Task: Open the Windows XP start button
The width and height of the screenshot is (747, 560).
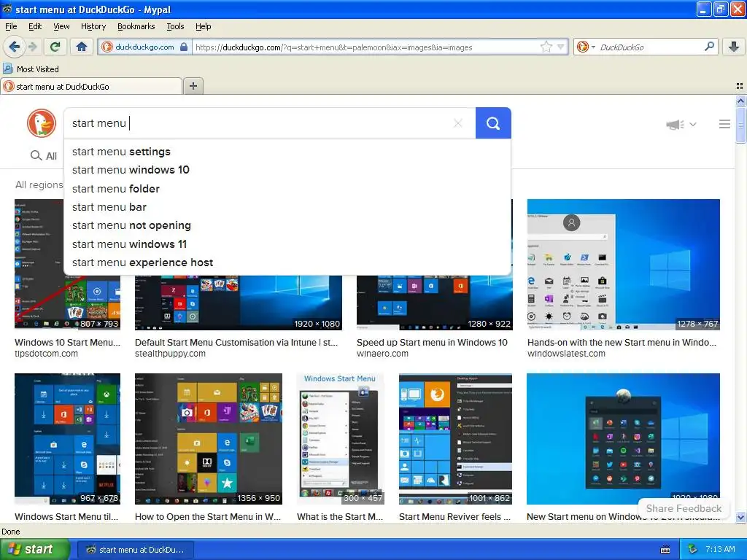Action: pyautogui.click(x=34, y=550)
